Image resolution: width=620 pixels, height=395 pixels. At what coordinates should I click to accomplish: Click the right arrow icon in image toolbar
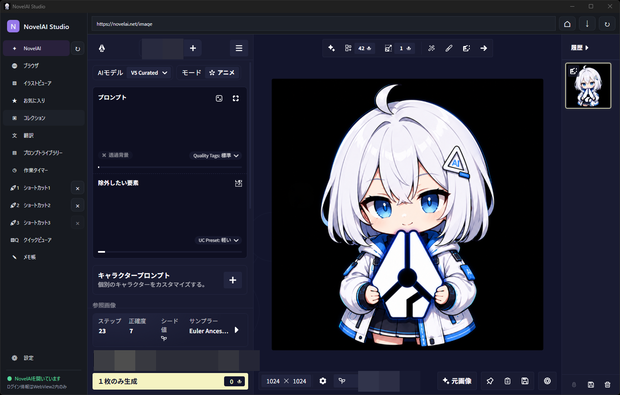tap(484, 48)
